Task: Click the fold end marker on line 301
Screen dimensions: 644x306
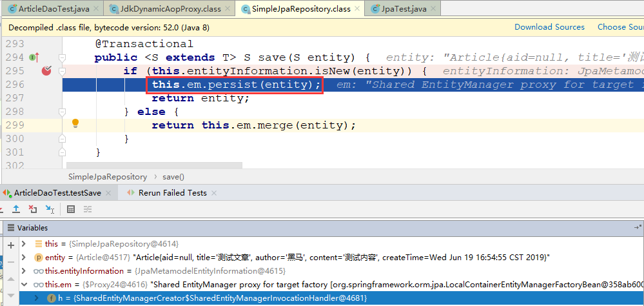Action: click(x=62, y=152)
